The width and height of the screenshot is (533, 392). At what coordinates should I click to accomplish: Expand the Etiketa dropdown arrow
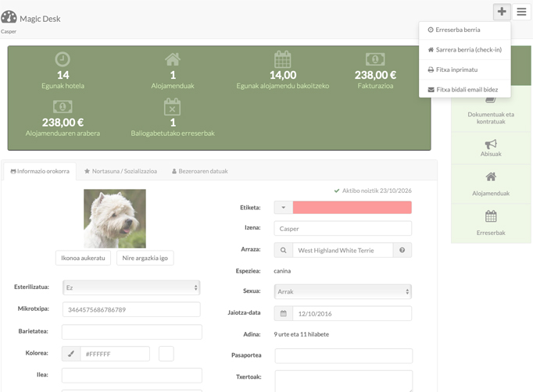click(283, 207)
